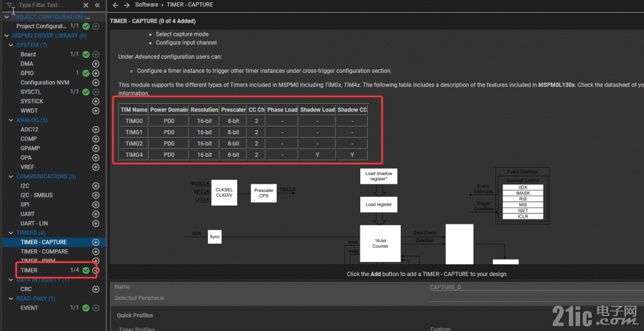Click the Name field showing CAPTURE_0
644x331 pixels.
coord(537,287)
